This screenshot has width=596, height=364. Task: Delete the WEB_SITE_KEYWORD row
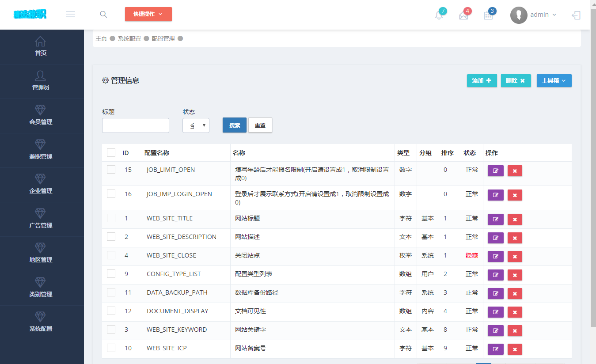[x=515, y=330]
